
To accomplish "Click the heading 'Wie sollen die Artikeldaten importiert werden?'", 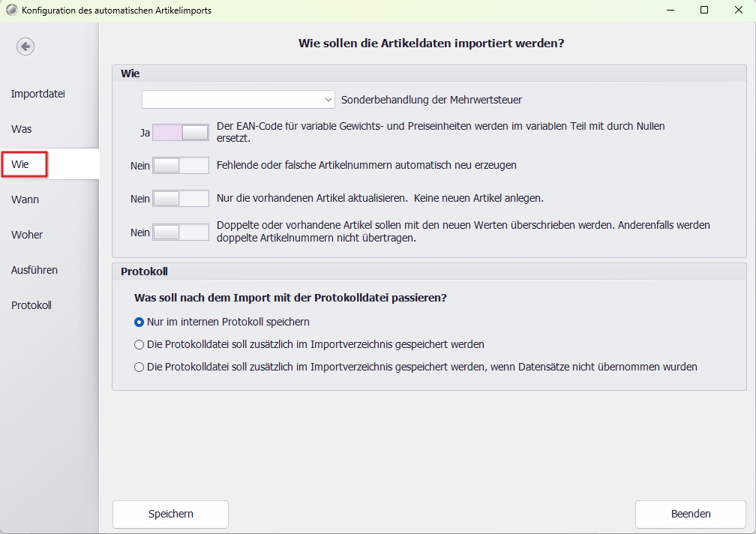I will pyautogui.click(x=431, y=43).
